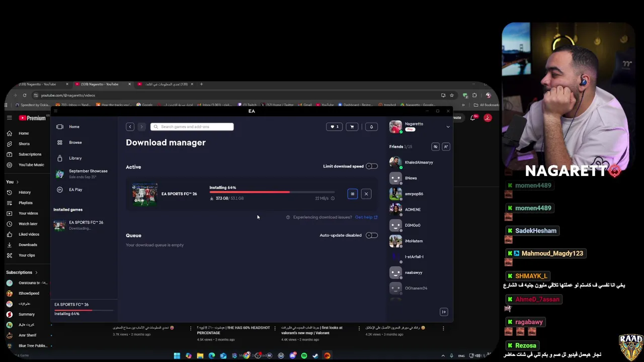Open Subscriptions in YouTube sidebar
Viewport: 644px width, 362px height.
(30, 154)
